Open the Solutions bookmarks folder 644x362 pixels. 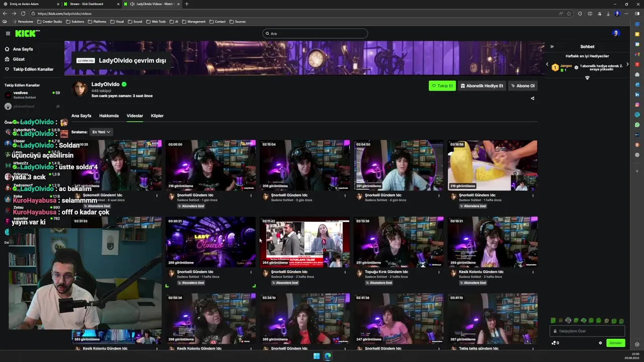pyautogui.click(x=75, y=22)
